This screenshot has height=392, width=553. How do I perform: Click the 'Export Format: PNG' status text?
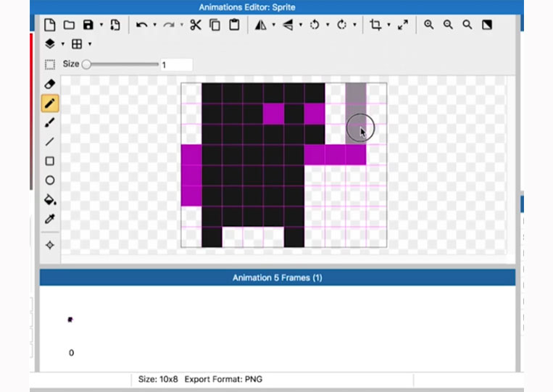(x=223, y=379)
